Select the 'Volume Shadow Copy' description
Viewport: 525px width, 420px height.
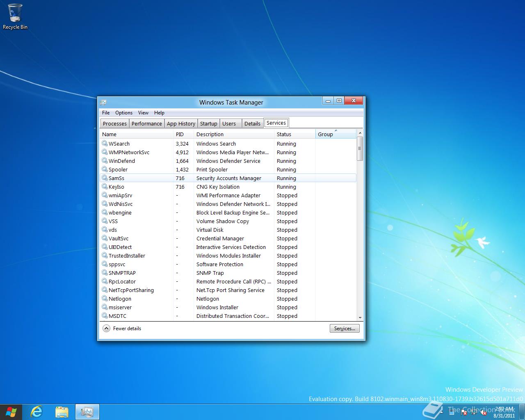point(223,221)
